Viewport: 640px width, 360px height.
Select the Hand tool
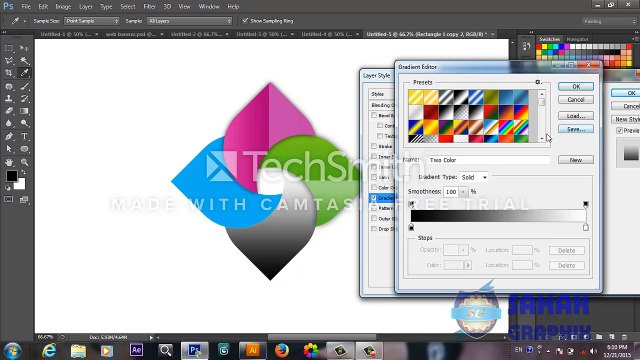tap(9, 162)
